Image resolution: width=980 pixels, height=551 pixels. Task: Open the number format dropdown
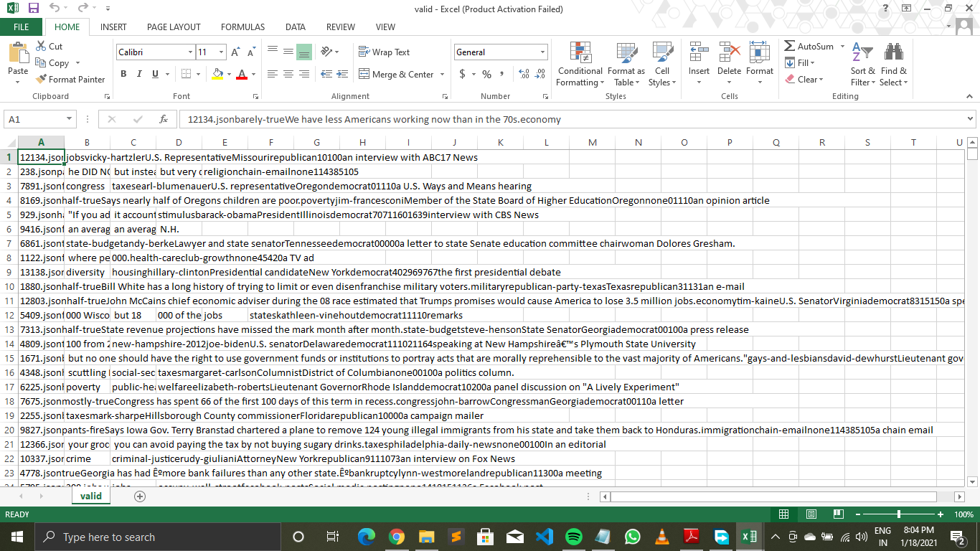click(543, 52)
